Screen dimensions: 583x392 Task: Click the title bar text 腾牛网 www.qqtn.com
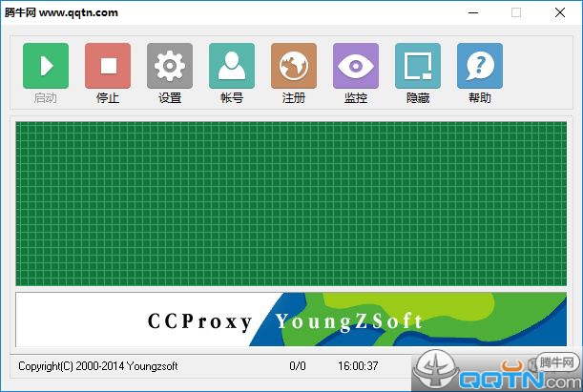pyautogui.click(x=63, y=12)
